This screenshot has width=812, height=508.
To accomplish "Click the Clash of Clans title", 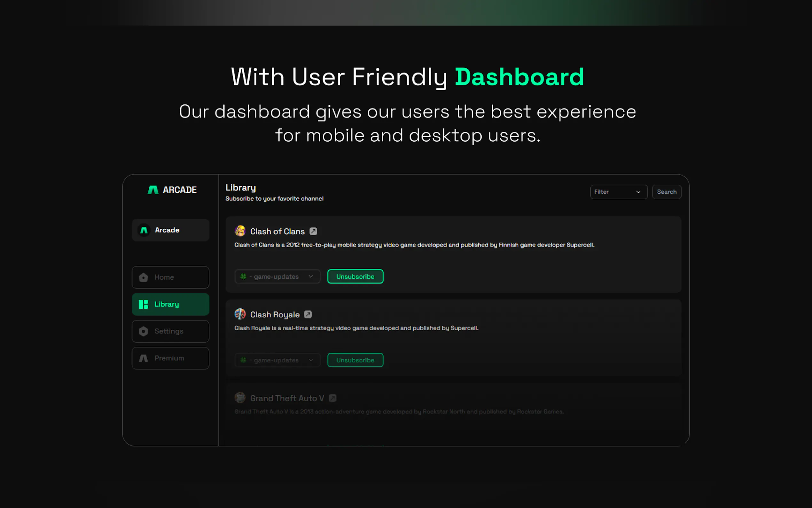I will [277, 232].
